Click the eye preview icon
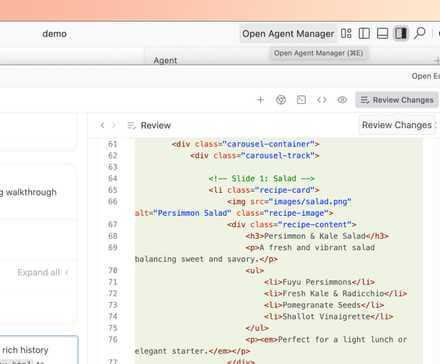 point(342,100)
